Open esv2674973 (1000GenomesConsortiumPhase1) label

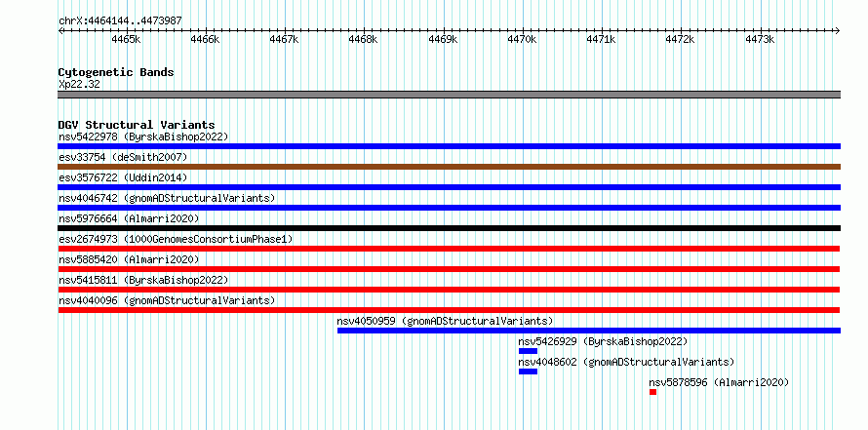(176, 239)
